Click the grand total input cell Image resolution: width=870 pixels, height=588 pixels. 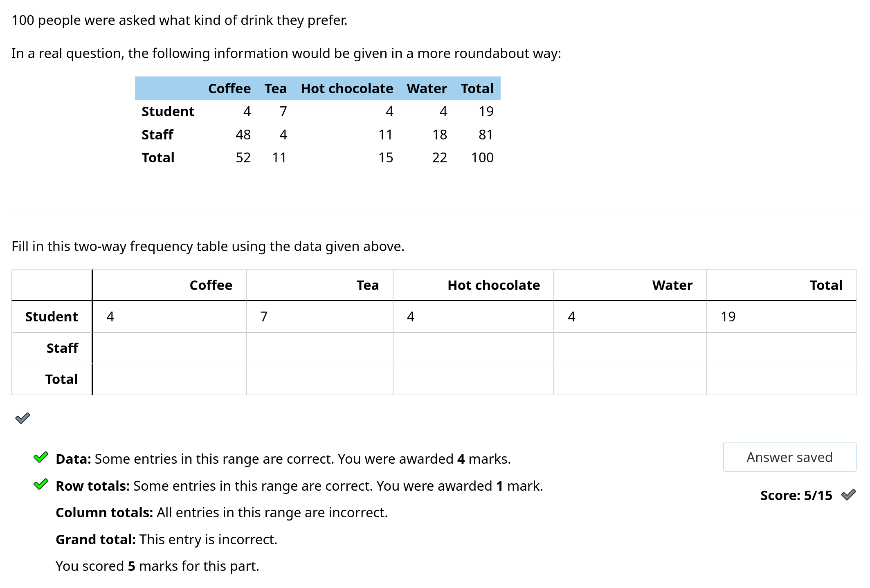click(781, 379)
